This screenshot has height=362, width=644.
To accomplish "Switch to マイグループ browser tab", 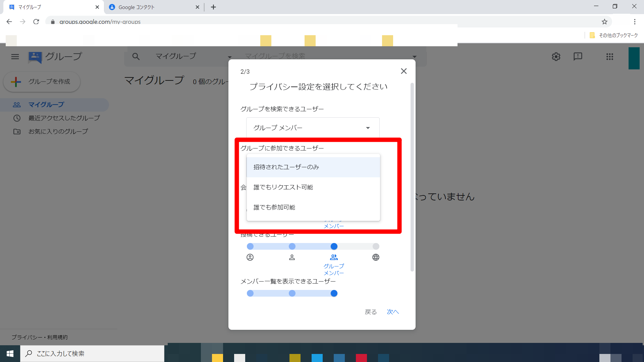I will 54,7.
